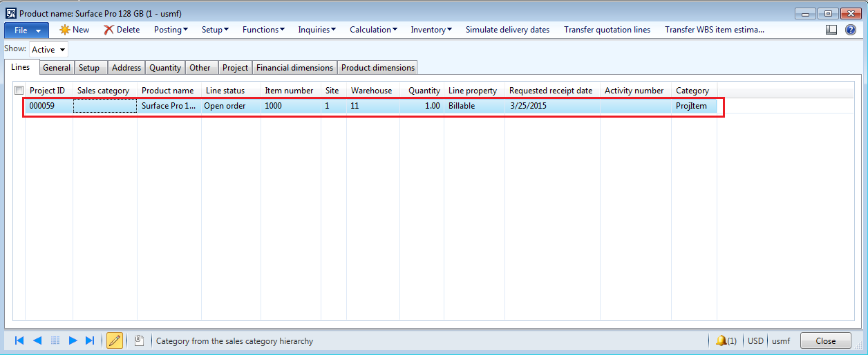Switch to the General tab
Screen dimensions: 868x355
tap(56, 68)
